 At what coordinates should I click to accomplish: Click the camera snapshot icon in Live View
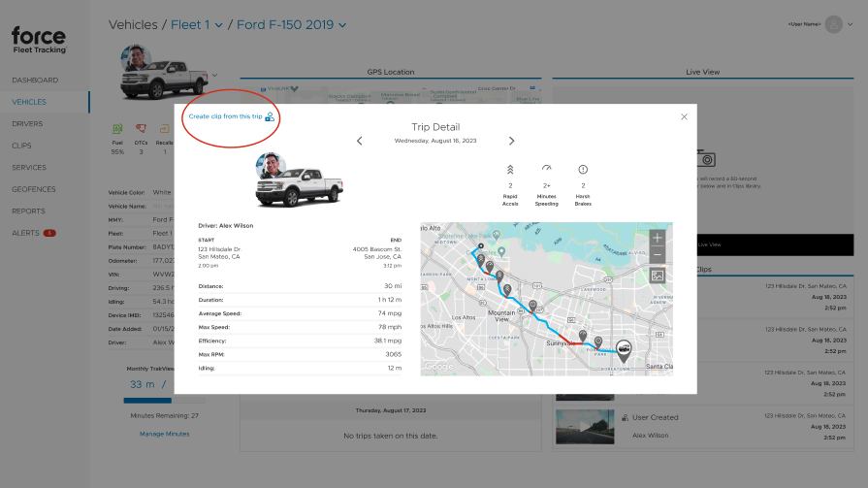click(x=706, y=159)
